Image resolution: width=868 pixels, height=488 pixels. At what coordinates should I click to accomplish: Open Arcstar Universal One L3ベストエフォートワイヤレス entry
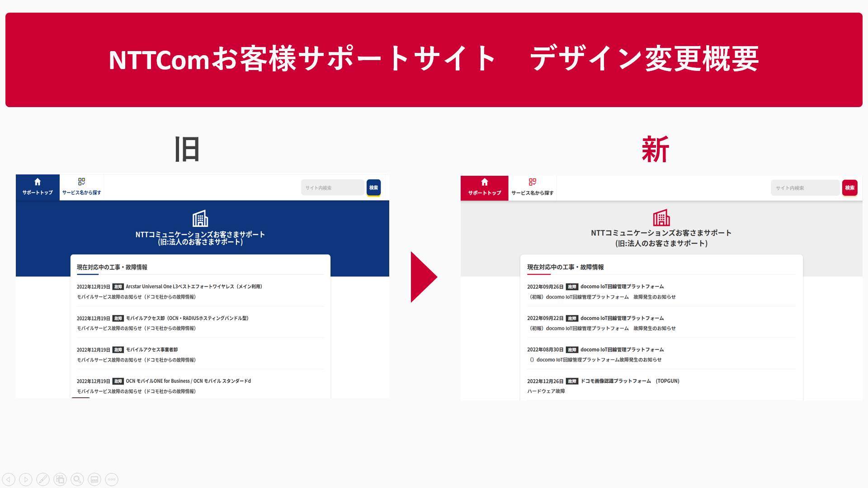pos(194,286)
